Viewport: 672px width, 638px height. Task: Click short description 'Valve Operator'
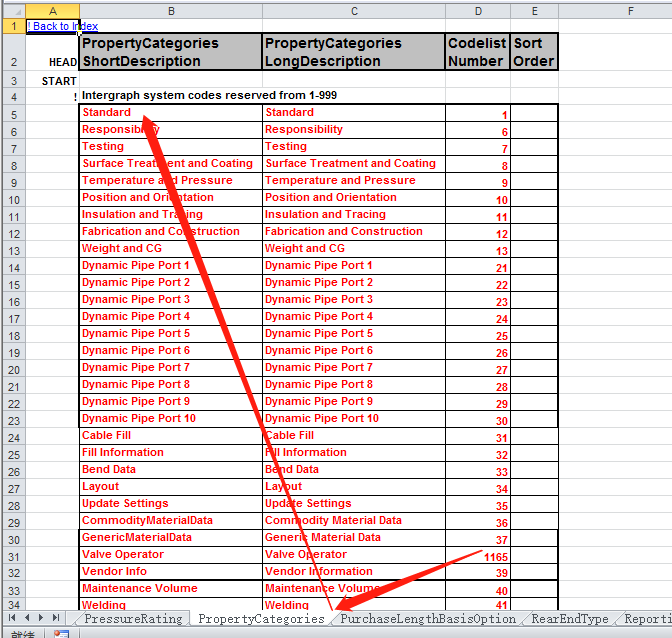pos(171,554)
